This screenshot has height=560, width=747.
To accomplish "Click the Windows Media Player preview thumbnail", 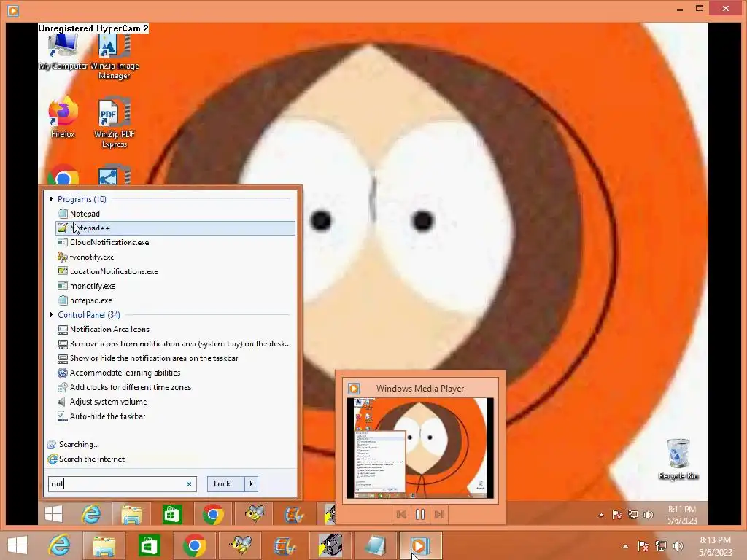I will click(419, 448).
